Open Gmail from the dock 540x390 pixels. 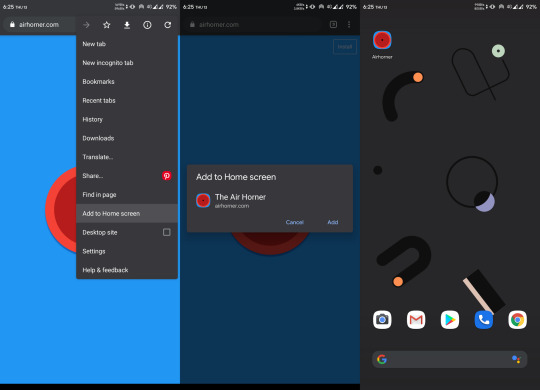tap(416, 320)
